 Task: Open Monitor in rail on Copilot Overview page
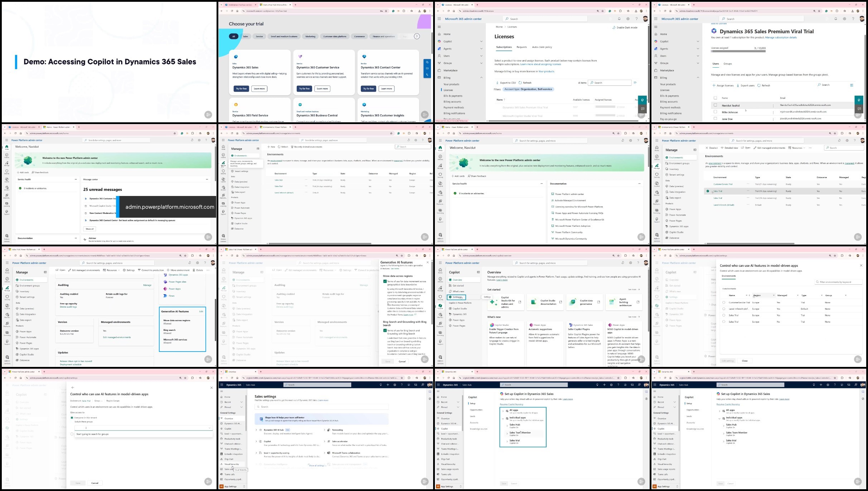440,315
